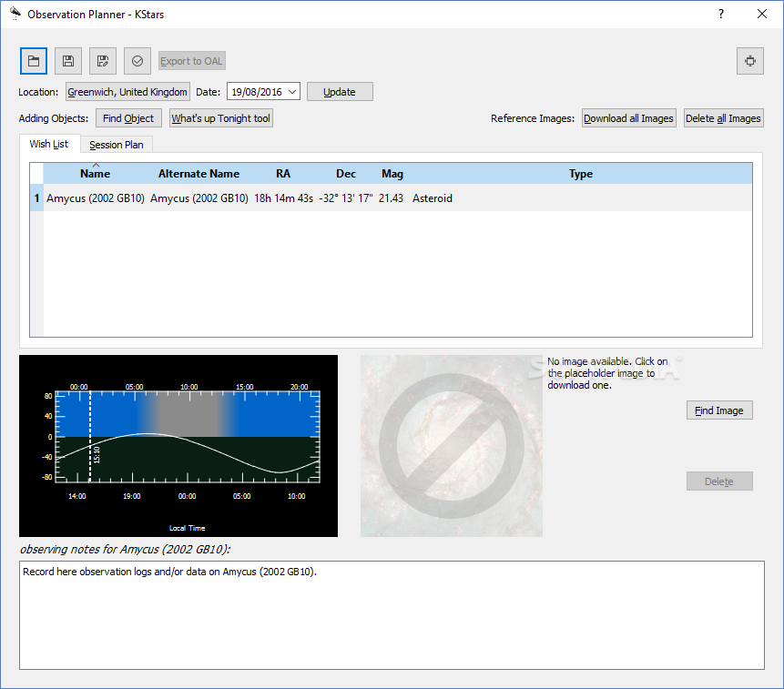Select row number 1 header

[x=36, y=198]
